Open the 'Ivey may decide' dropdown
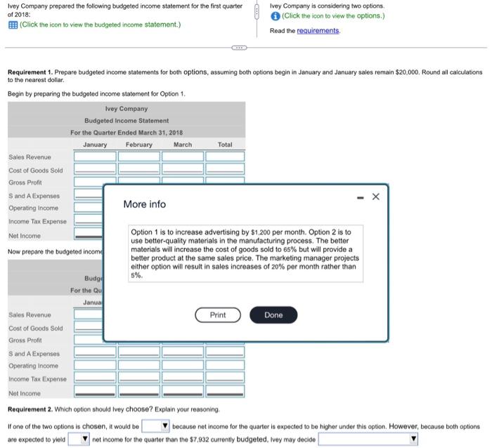The image size is (492, 448). coord(368,439)
